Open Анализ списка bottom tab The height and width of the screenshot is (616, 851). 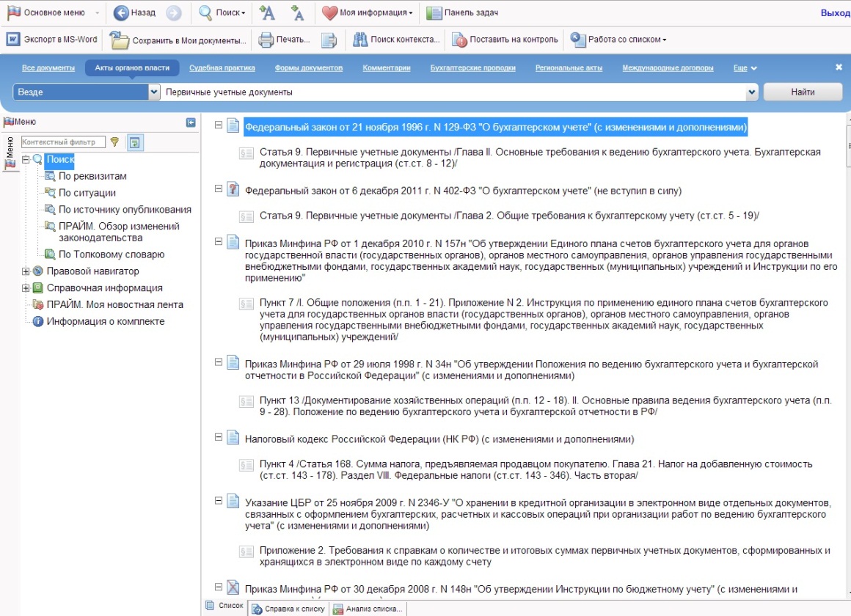(368, 609)
